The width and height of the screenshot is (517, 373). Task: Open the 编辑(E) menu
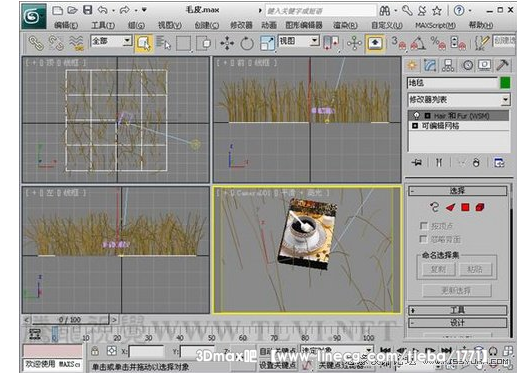tap(66, 25)
